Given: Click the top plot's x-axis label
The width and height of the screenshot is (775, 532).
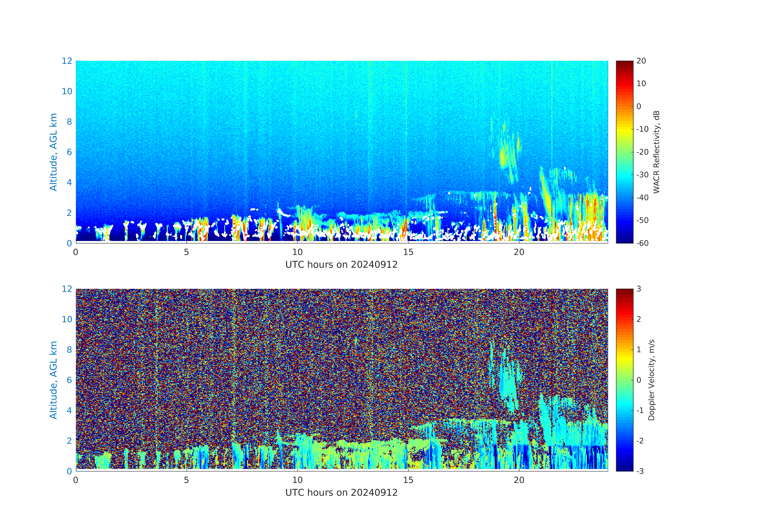Looking at the screenshot, I should [341, 265].
